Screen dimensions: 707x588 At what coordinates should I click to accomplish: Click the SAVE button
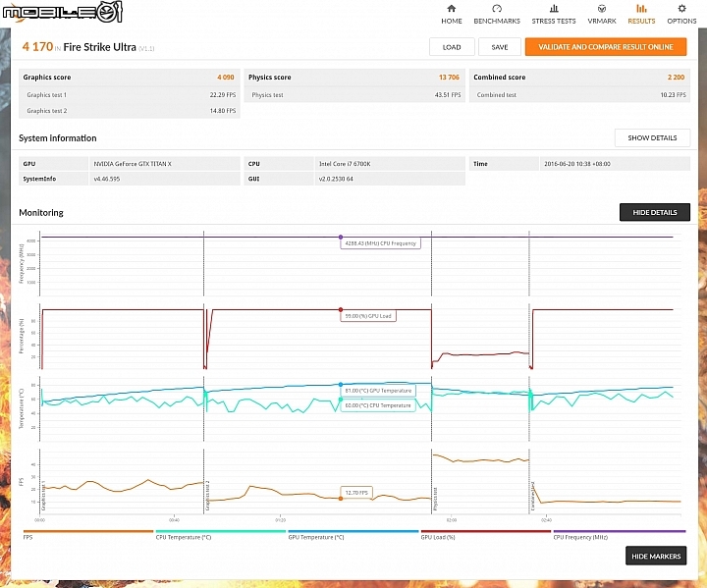point(500,47)
